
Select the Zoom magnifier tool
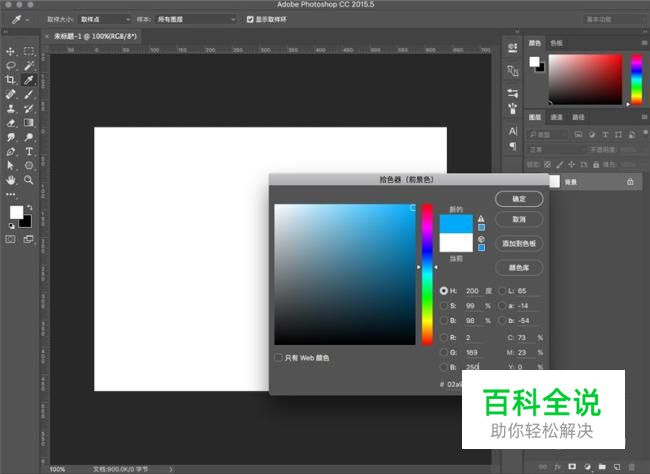29,180
